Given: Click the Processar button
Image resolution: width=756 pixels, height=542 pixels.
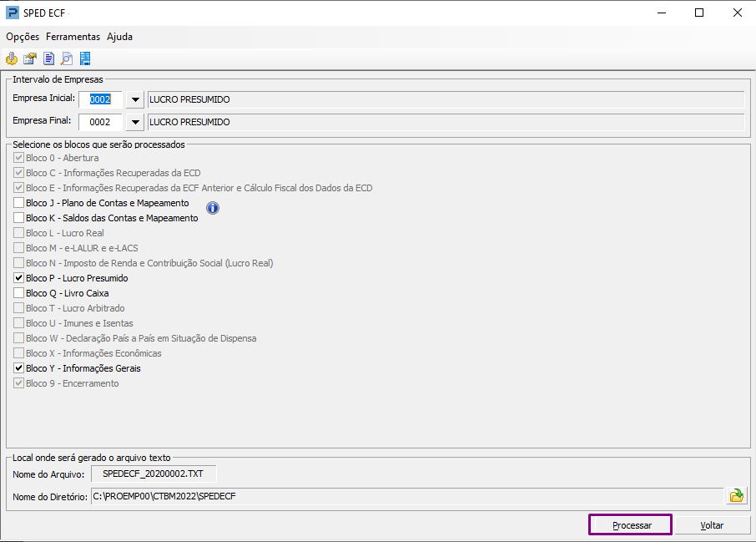Looking at the screenshot, I should (x=631, y=525).
